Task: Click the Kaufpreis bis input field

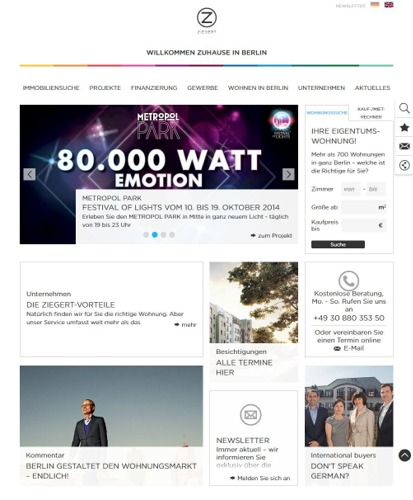Action: 363,225
